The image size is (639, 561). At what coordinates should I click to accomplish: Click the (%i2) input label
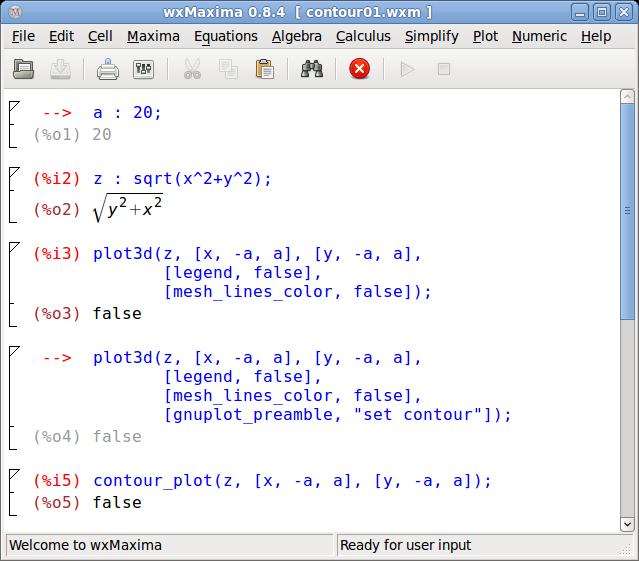click(57, 179)
